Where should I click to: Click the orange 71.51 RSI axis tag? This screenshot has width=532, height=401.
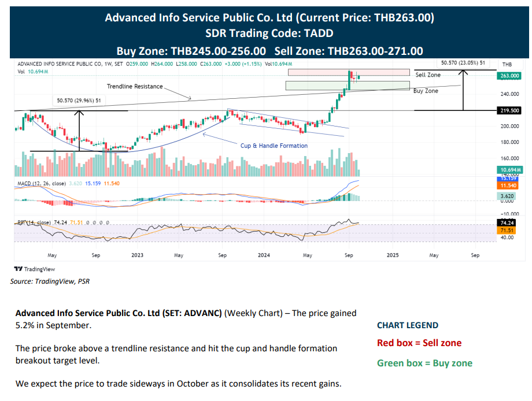click(507, 231)
